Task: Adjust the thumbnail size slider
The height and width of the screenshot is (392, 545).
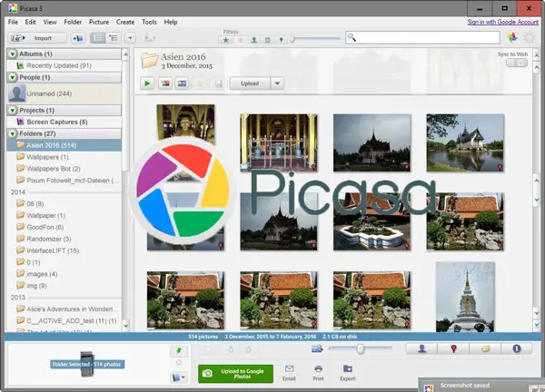Action: (361, 348)
